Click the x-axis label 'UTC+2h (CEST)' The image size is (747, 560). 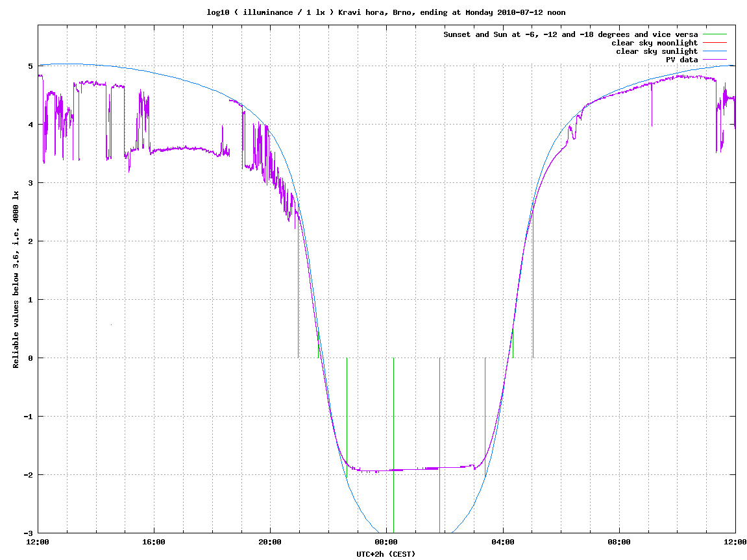[386, 554]
